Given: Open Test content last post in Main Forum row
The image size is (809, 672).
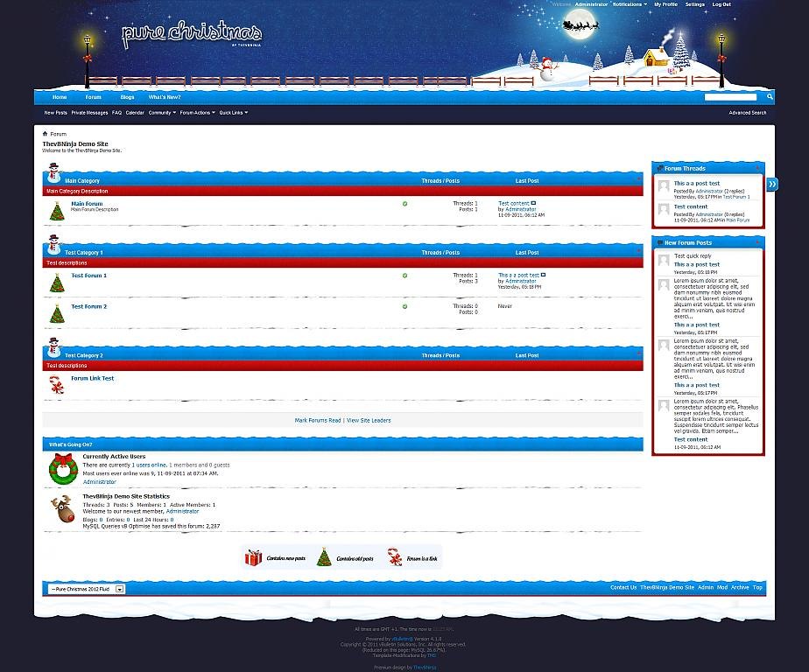Looking at the screenshot, I should coord(513,203).
